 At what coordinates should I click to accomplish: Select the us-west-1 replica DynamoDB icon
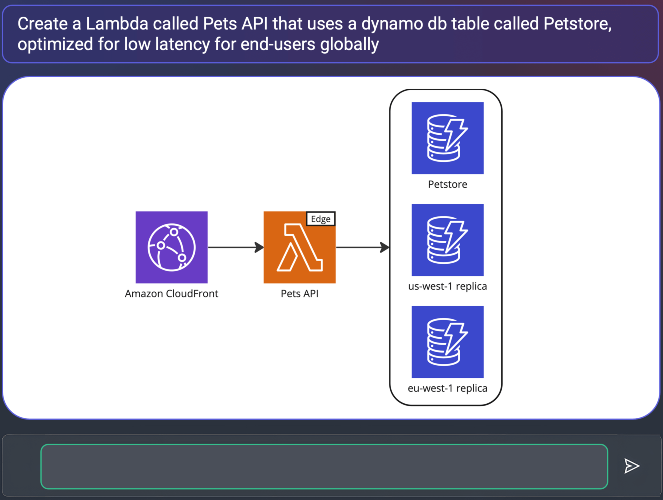448,240
